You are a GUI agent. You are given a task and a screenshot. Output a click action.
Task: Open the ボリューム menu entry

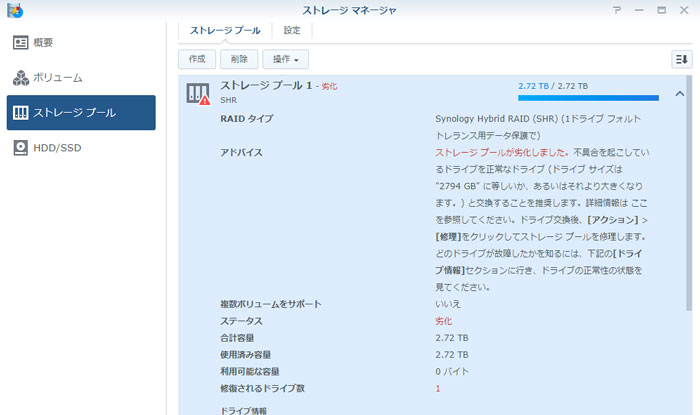(x=58, y=78)
